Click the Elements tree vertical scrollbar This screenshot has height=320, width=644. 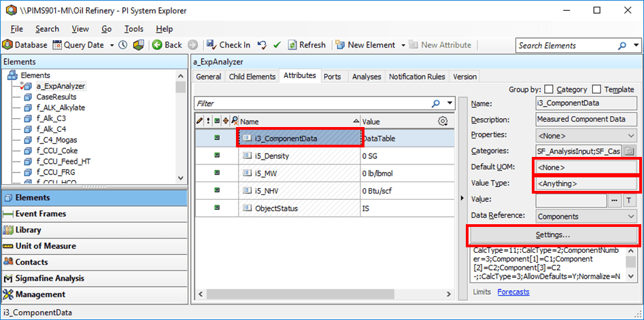coord(180,127)
